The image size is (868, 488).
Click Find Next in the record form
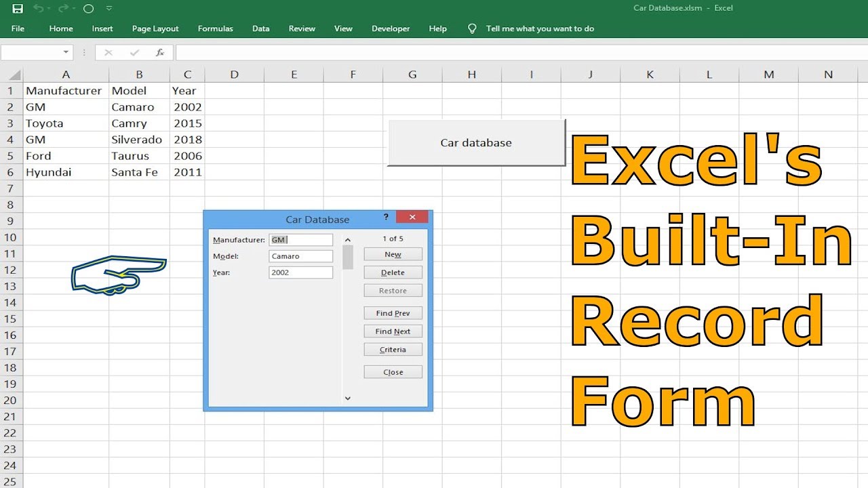pos(393,331)
